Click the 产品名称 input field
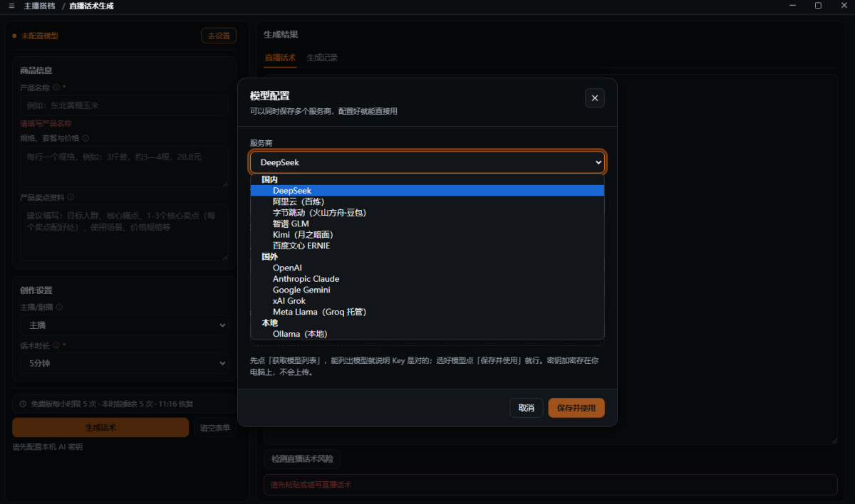 pyautogui.click(x=124, y=105)
